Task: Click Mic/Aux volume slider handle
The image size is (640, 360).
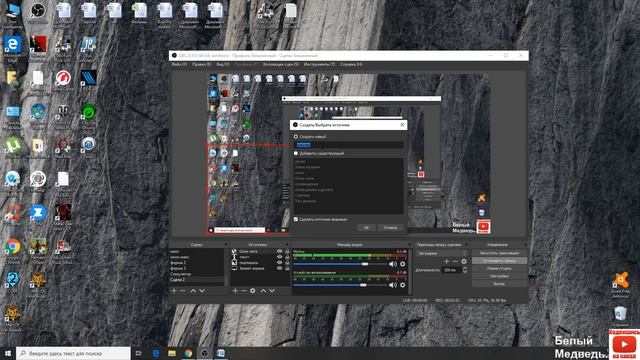Action: pyautogui.click(x=365, y=264)
